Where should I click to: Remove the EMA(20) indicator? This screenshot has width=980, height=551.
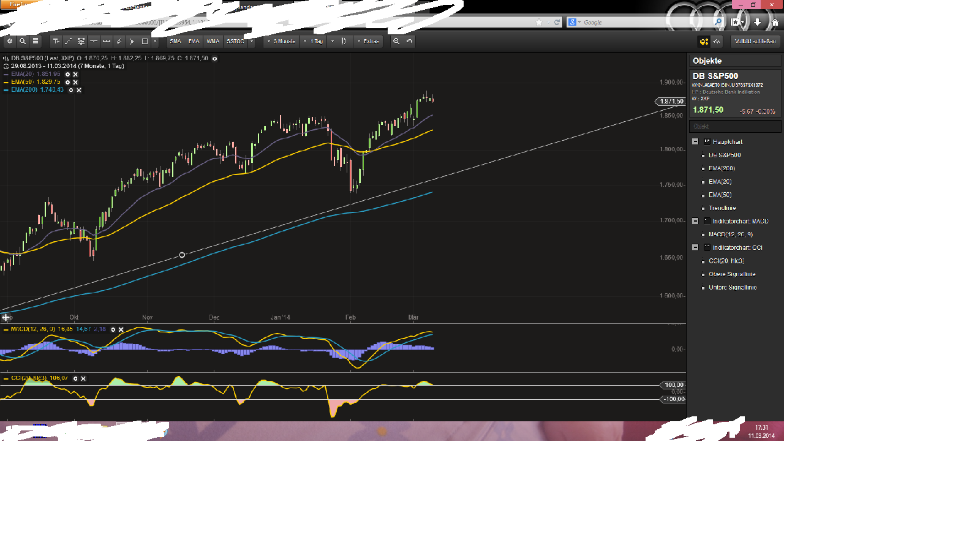coord(75,74)
